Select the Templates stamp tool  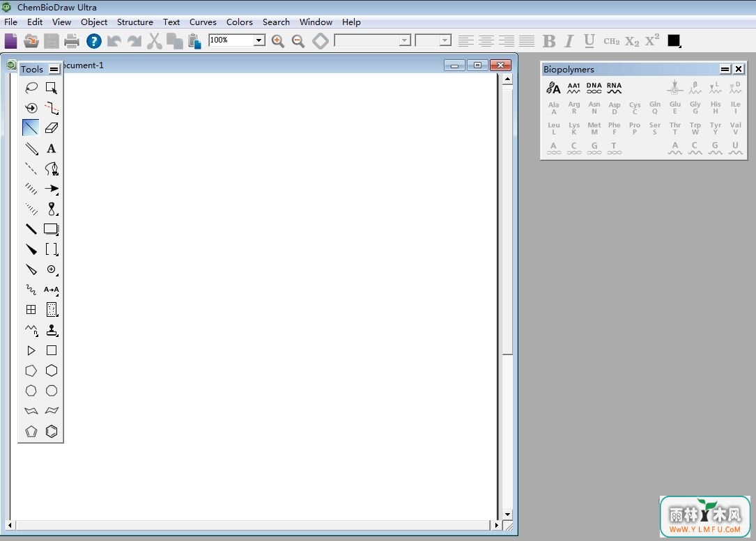point(52,330)
